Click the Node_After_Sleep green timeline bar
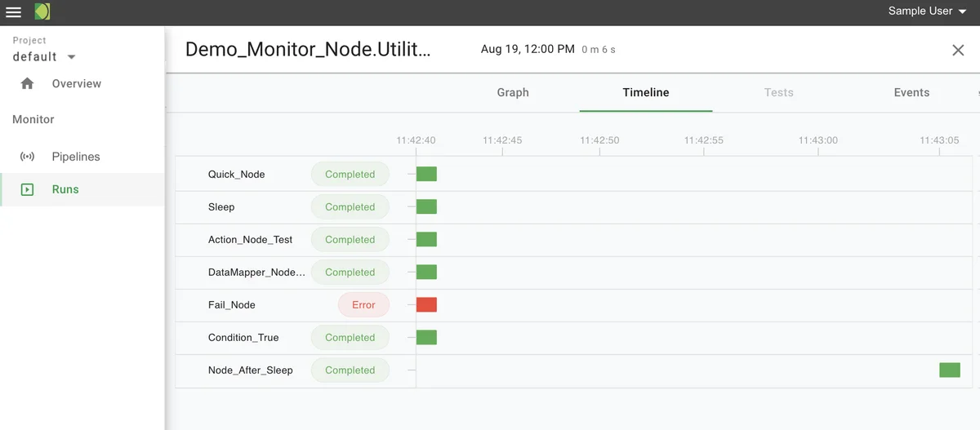 [949, 370]
